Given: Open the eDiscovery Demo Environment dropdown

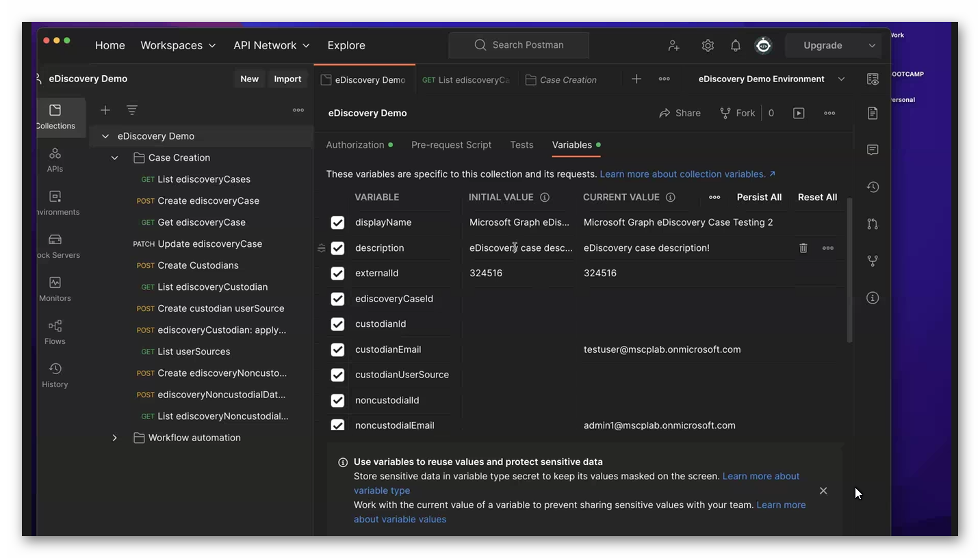Looking at the screenshot, I should point(841,79).
